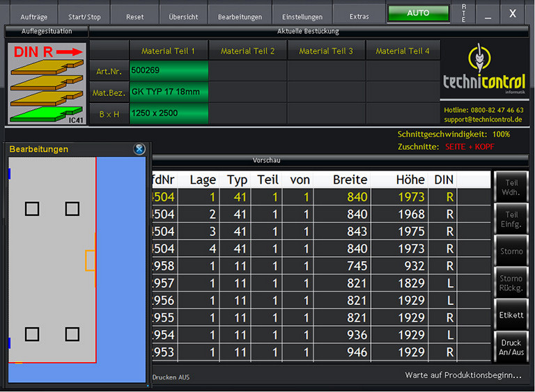Select the Material Teil 2 column header

(247, 51)
